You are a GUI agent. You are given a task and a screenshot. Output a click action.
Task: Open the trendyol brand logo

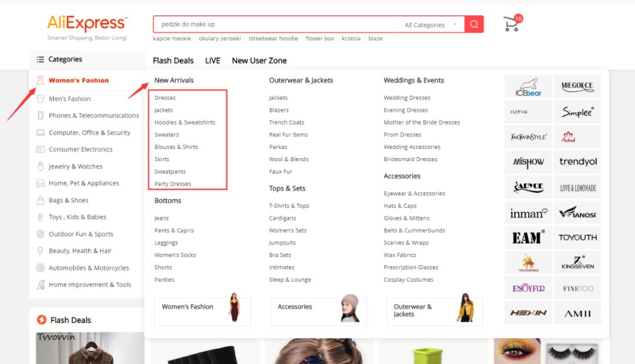[577, 162]
